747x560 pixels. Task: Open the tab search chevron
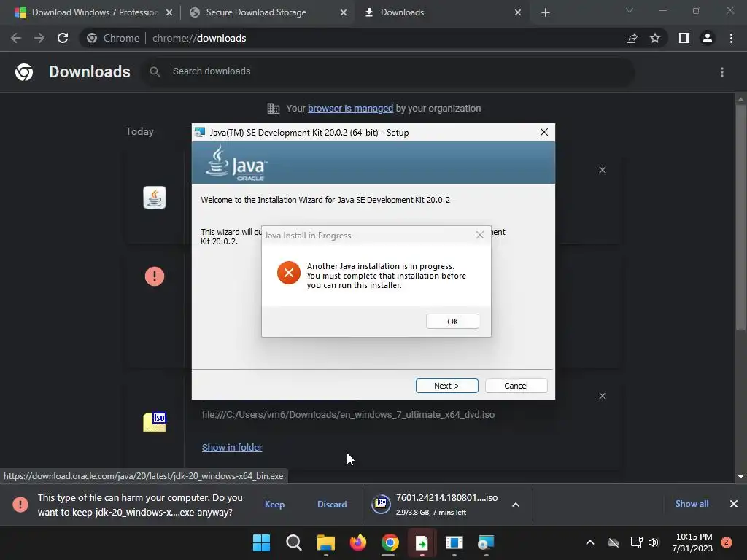[x=630, y=10]
